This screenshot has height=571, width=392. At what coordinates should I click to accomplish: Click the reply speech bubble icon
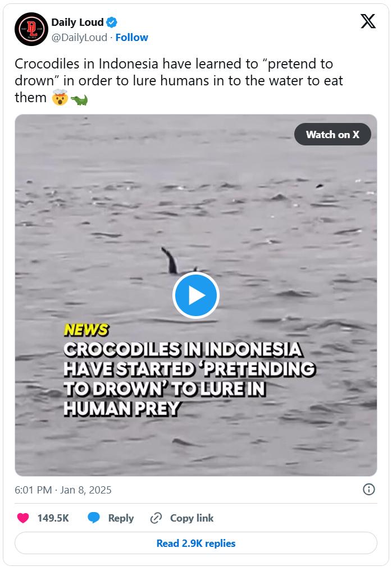[94, 518]
